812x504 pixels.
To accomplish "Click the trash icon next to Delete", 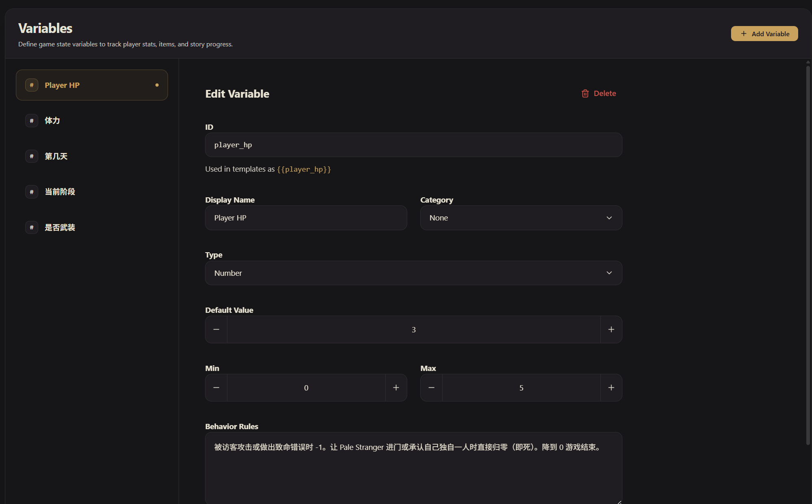I will 585,94.
